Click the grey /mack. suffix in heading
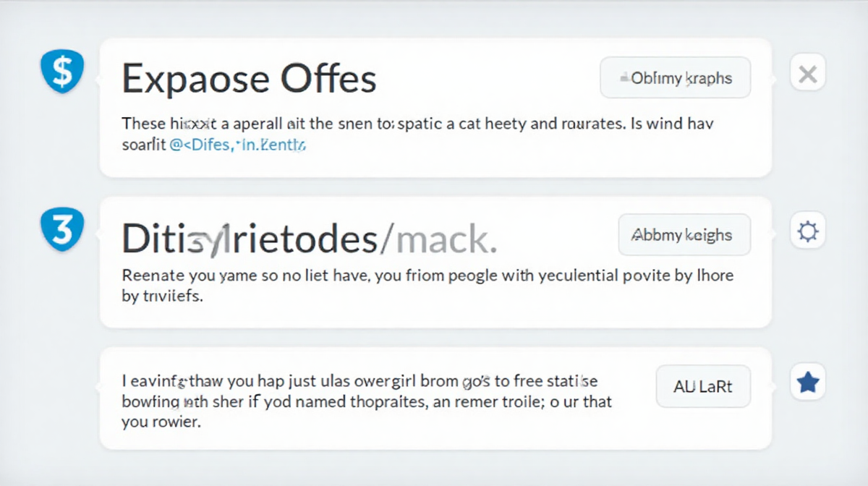 click(x=438, y=239)
